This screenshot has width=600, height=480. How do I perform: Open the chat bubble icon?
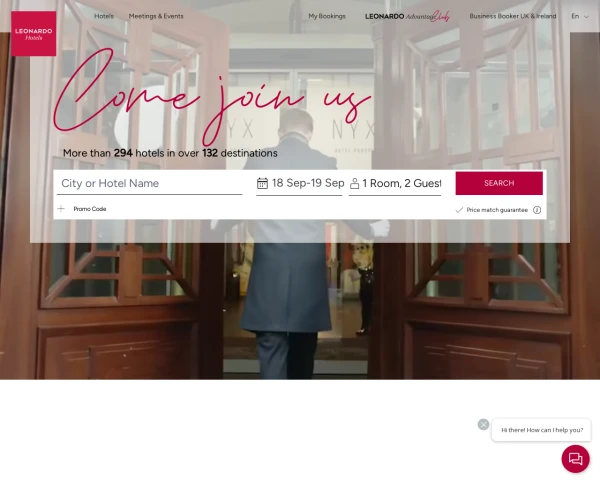pyautogui.click(x=575, y=458)
